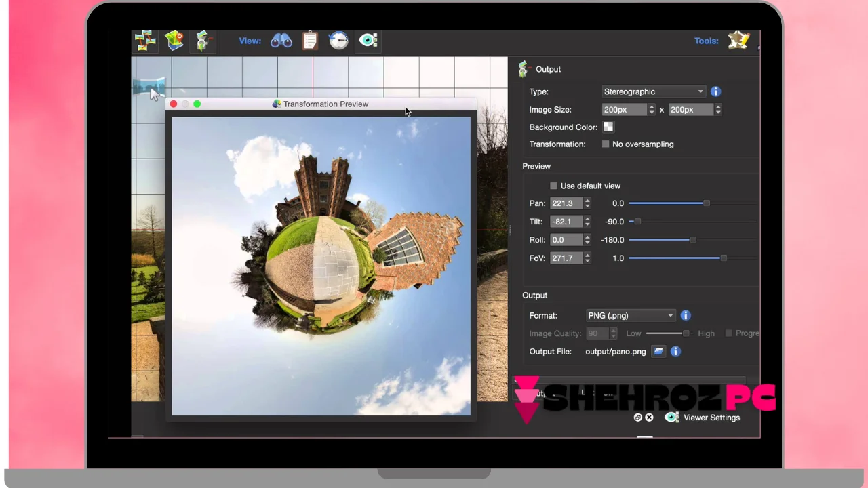Click the Transformation Preview title bar text

click(x=325, y=104)
